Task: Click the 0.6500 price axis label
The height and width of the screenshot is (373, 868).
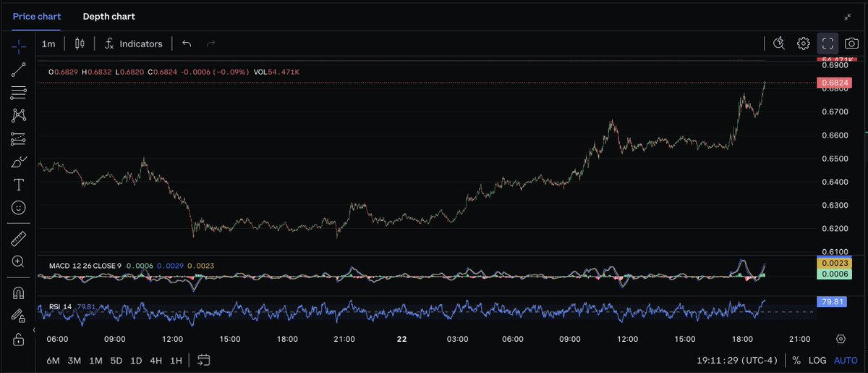Action: pyautogui.click(x=833, y=159)
